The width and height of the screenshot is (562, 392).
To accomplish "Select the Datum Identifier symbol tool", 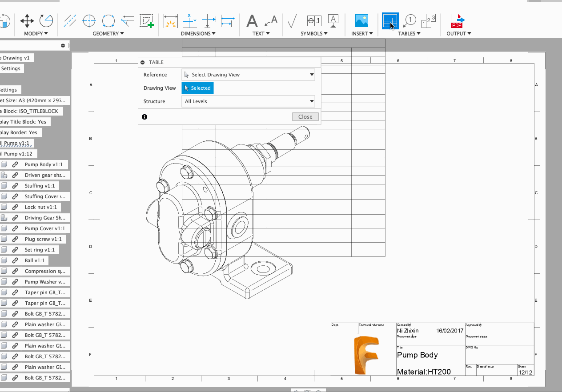I will 333,20.
